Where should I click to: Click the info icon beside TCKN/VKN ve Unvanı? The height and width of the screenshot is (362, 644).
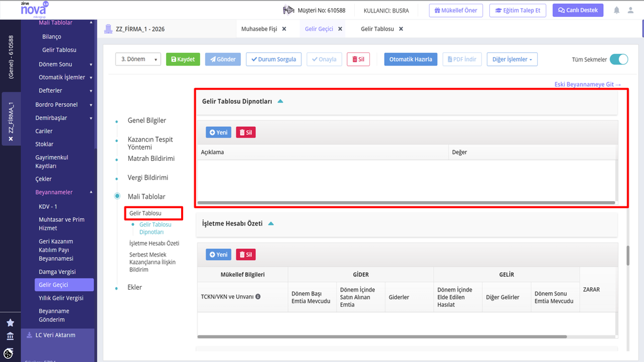click(x=258, y=297)
